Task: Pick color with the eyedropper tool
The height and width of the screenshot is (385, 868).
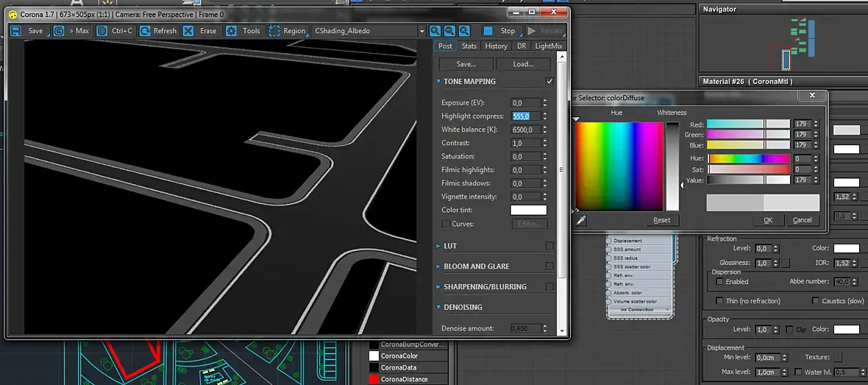Action: click(x=581, y=220)
